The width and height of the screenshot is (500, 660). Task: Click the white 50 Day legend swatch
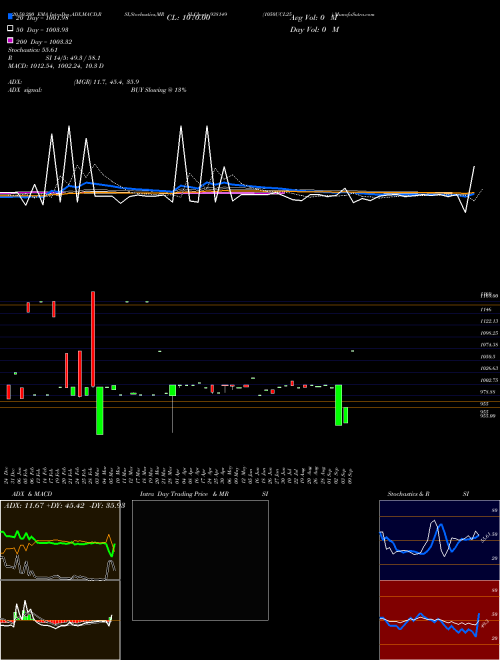10,29
